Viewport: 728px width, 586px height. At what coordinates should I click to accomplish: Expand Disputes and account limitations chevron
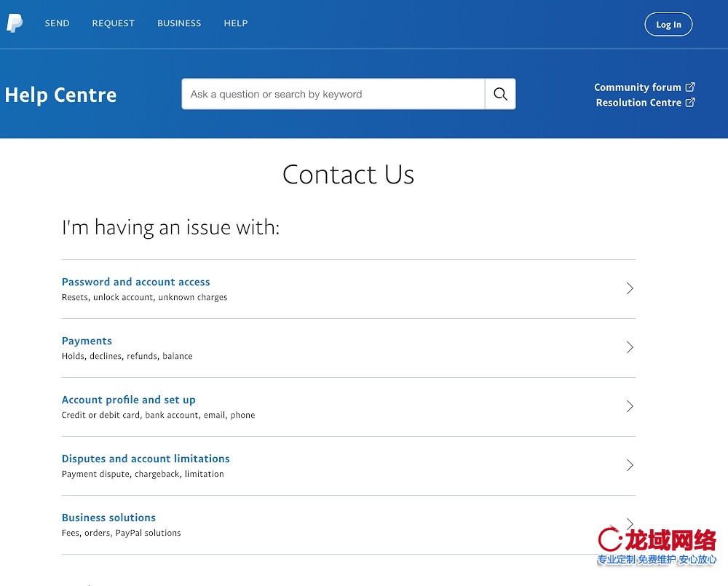pos(630,466)
